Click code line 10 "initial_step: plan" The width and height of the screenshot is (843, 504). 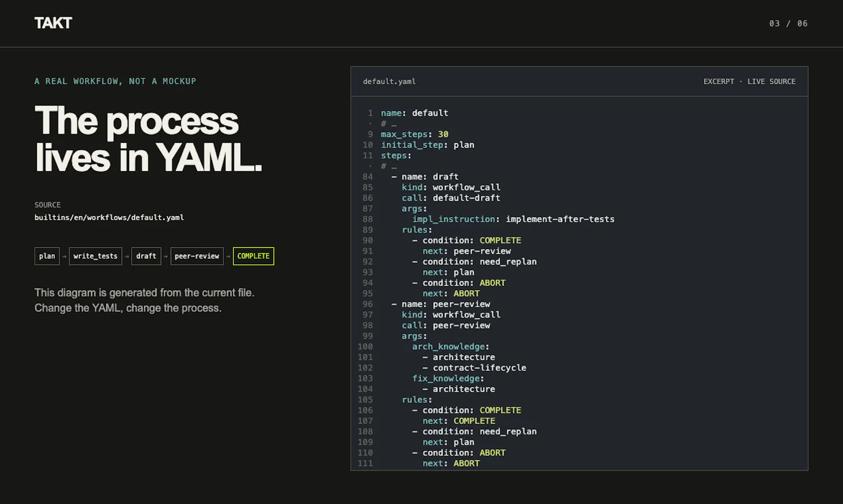click(427, 145)
